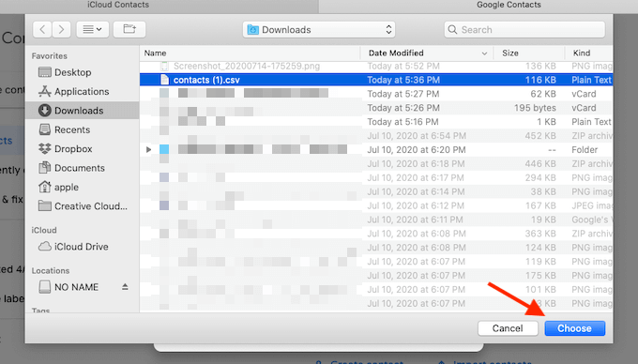The width and height of the screenshot is (638, 364).
Task: Click the contacts (1).csv file icon
Action: [164, 80]
